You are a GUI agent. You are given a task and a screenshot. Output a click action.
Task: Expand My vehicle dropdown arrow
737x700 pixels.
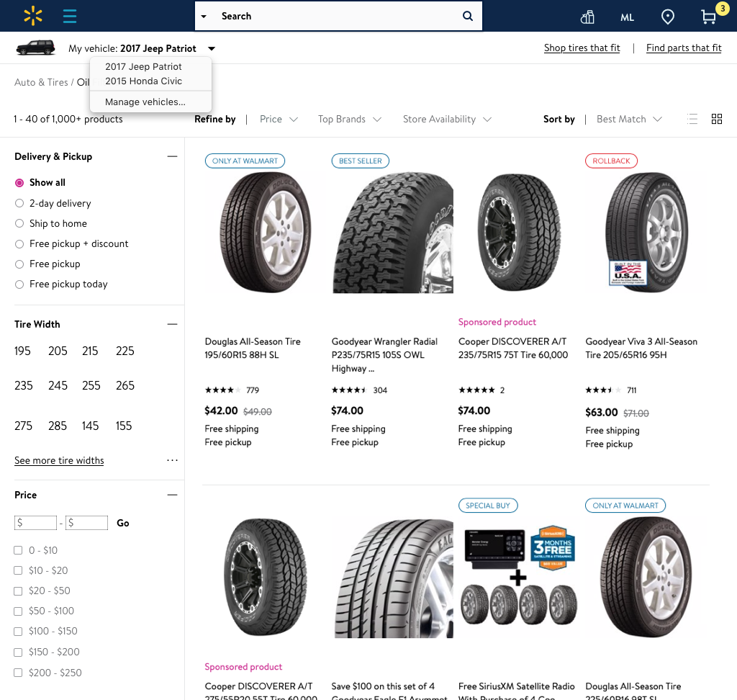point(212,48)
